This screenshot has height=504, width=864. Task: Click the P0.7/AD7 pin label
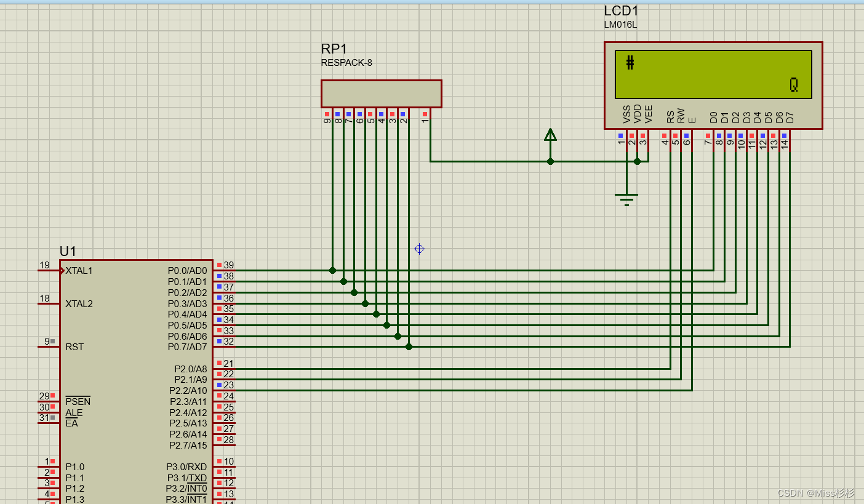click(x=188, y=347)
